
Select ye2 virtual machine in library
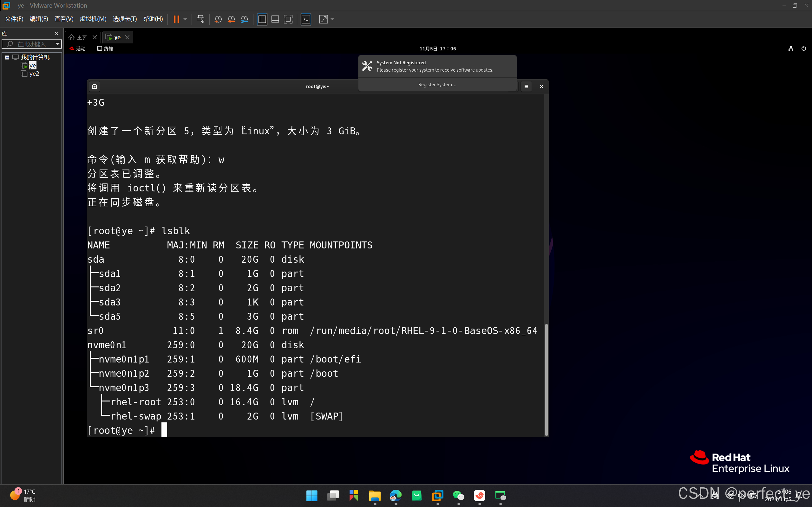coord(34,74)
